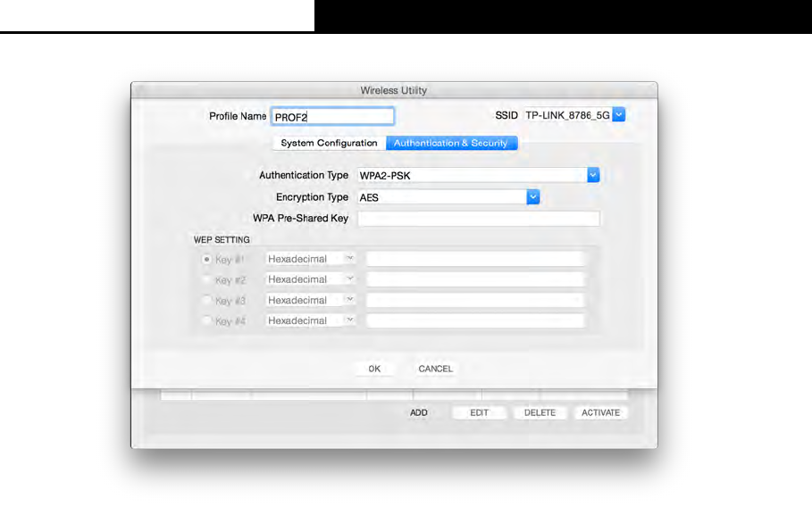Expand the Authentication Type dropdown
Viewport: 812px width, 507px height.
[x=593, y=175]
